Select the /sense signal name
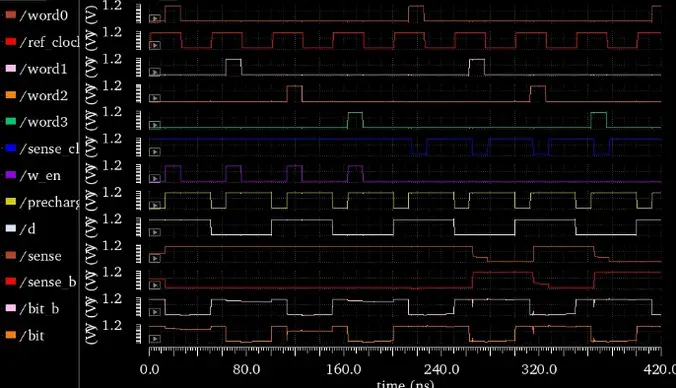This screenshot has height=388, width=676. 41,256
